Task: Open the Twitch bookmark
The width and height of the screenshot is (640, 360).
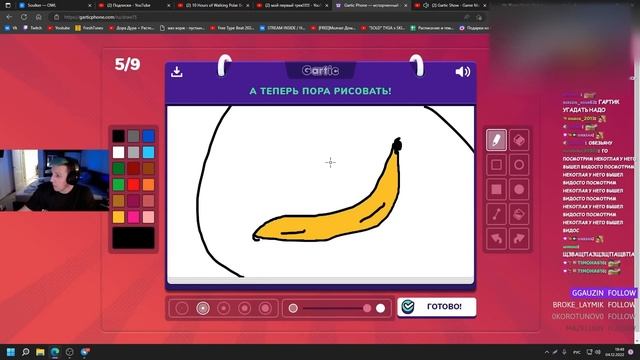Action: tap(33, 28)
